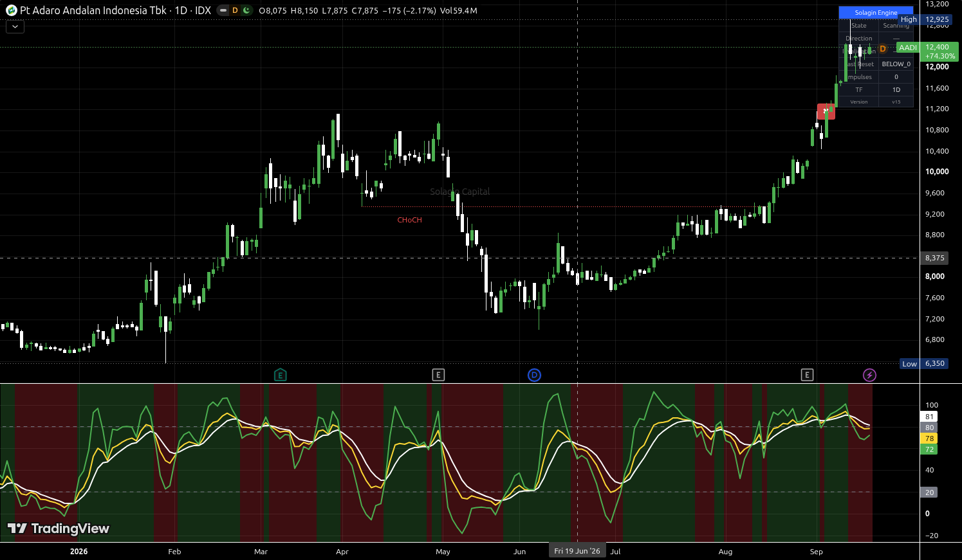The width and height of the screenshot is (962, 560).
Task: Click the 8,375 crosshair price label
Action: coord(935,258)
